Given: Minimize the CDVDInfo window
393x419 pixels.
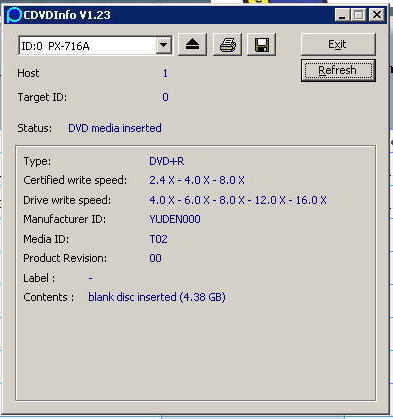Looking at the screenshot, I should coord(342,15).
